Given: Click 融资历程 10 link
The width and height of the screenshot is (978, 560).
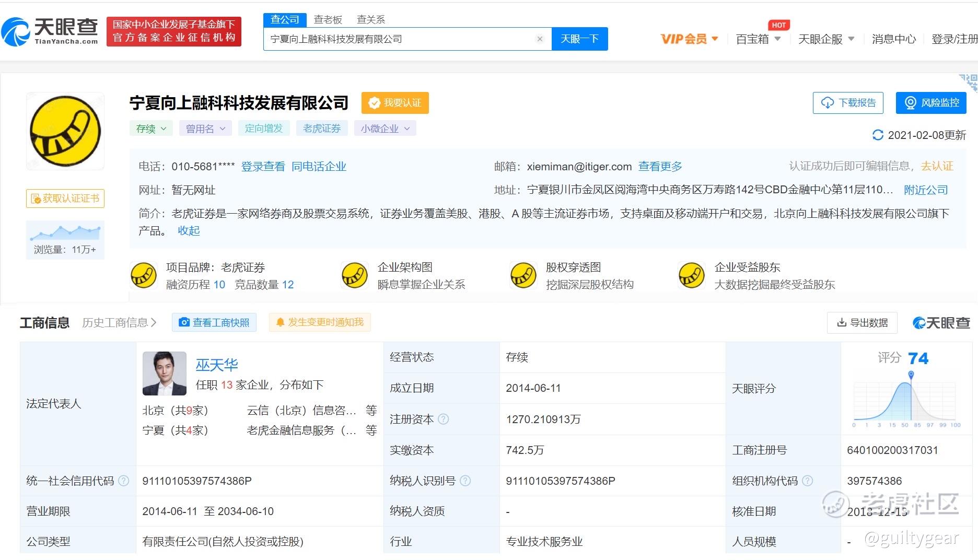Looking at the screenshot, I should pyautogui.click(x=195, y=285).
